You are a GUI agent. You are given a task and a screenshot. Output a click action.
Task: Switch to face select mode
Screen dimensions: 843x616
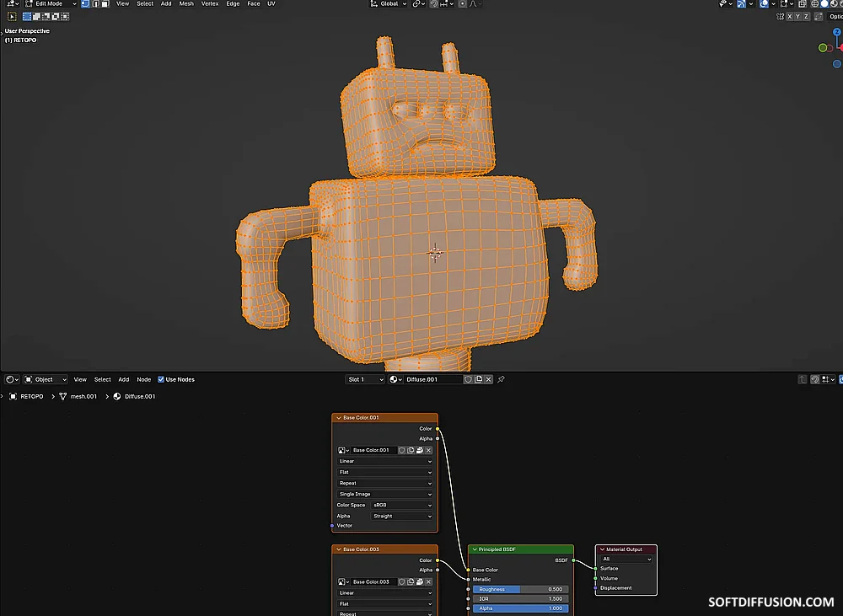click(x=105, y=3)
